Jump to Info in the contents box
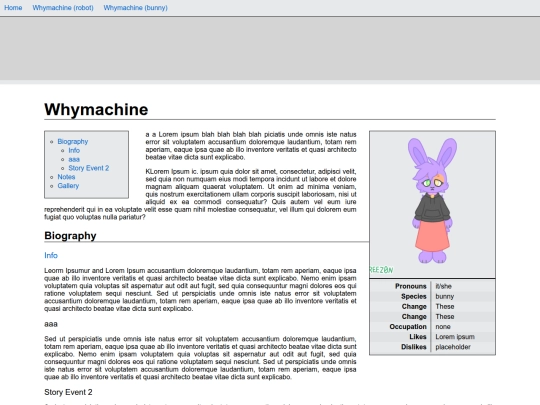Image resolution: width=540 pixels, height=405 pixels. pos(74,150)
